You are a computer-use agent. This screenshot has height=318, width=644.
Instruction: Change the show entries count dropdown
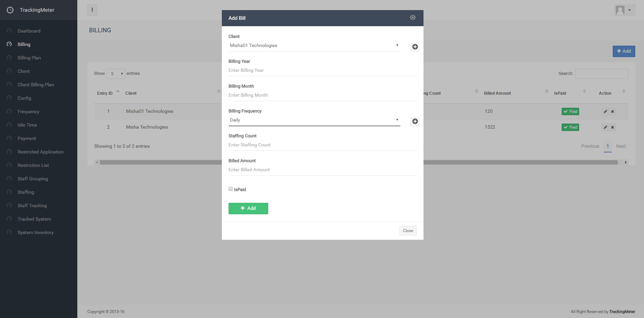(115, 74)
